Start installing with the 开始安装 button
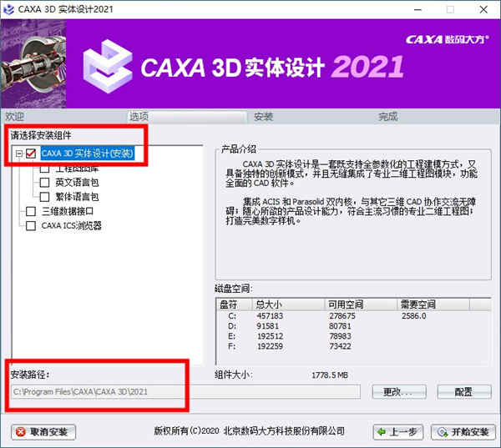This screenshot has width=501, height=448. (463, 432)
